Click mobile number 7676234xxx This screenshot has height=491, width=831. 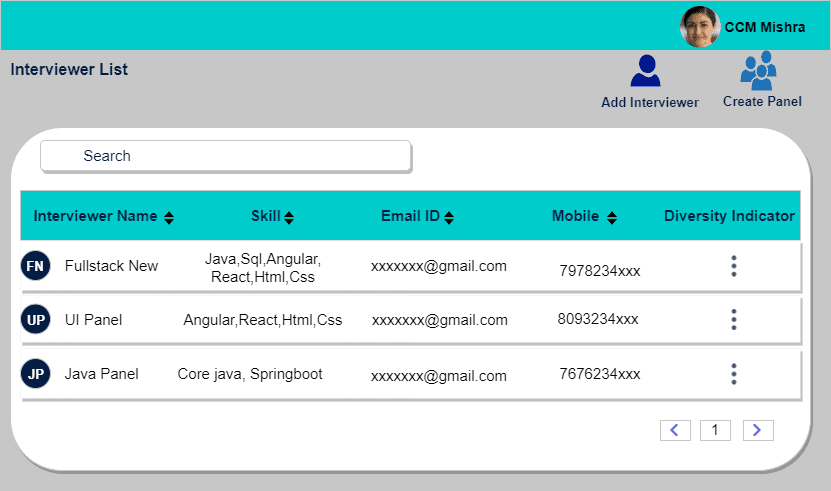(x=600, y=374)
